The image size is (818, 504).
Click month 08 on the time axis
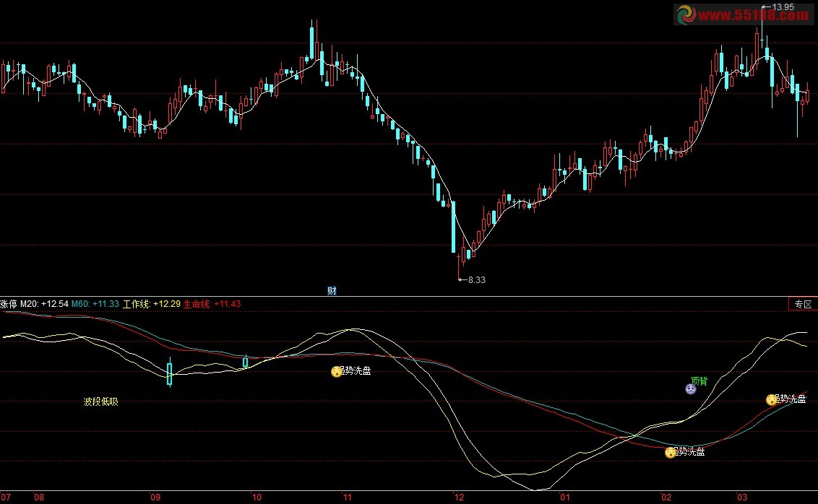pyautogui.click(x=39, y=498)
